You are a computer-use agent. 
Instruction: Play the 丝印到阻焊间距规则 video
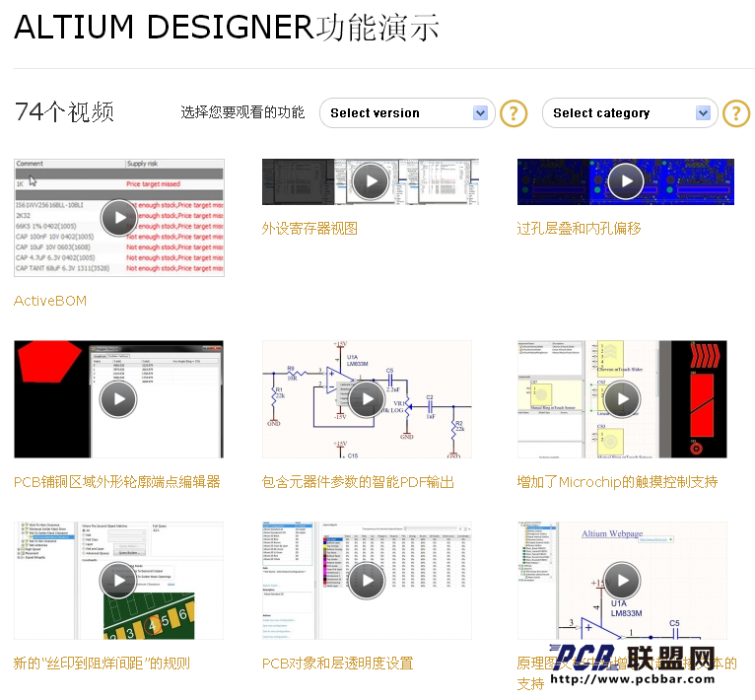[118, 581]
